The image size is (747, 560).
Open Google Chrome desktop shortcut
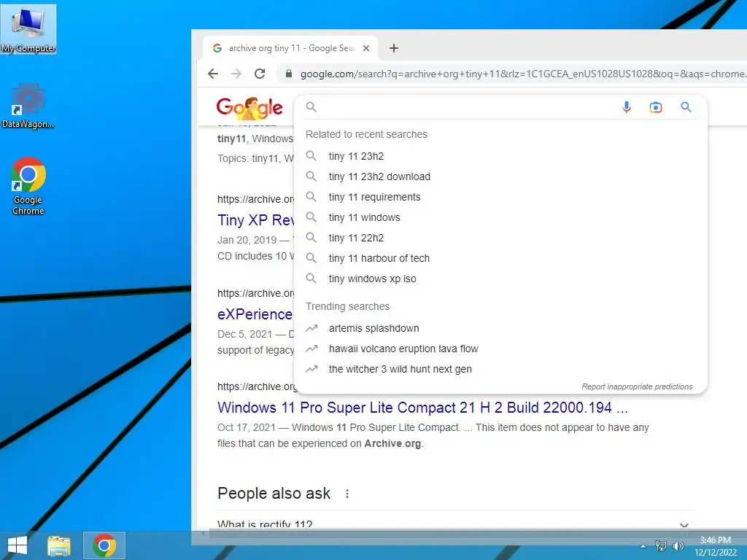(x=28, y=186)
